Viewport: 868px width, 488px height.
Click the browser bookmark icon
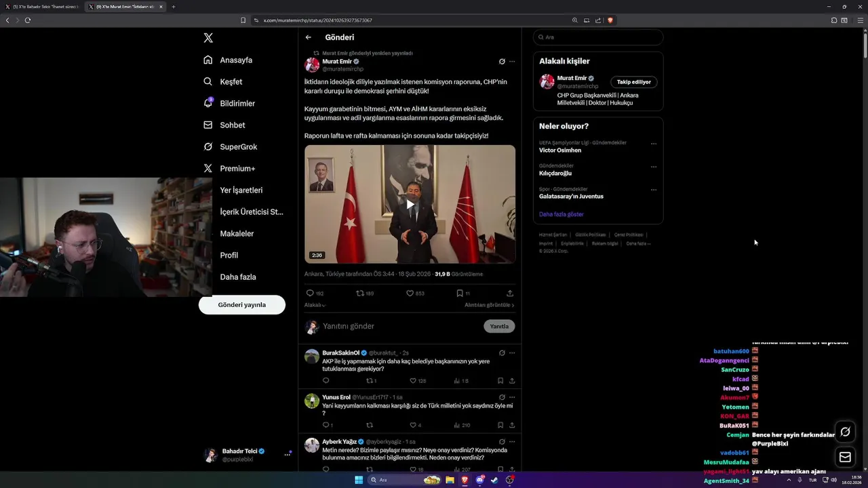tap(243, 20)
